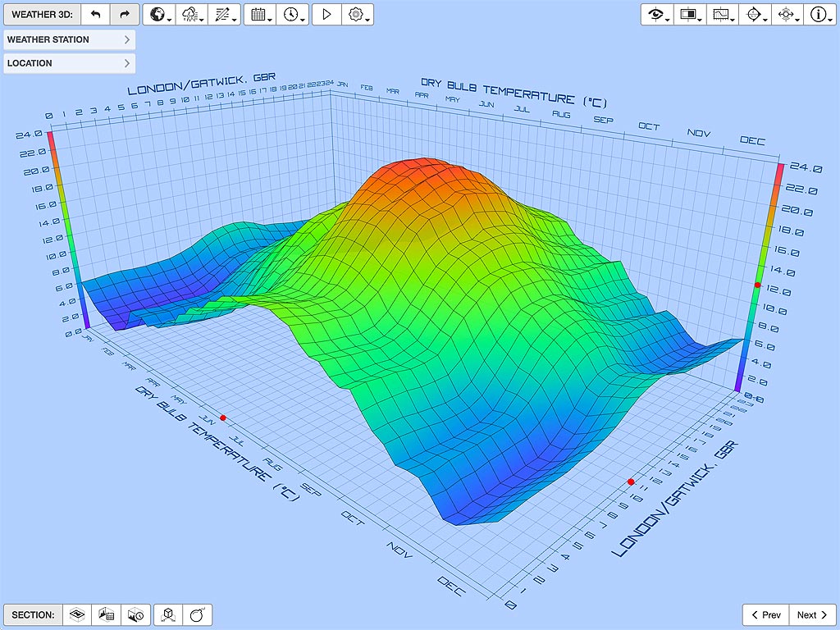The width and height of the screenshot is (840, 630).
Task: Click the "SEP" label on the floor axis
Action: (x=310, y=489)
